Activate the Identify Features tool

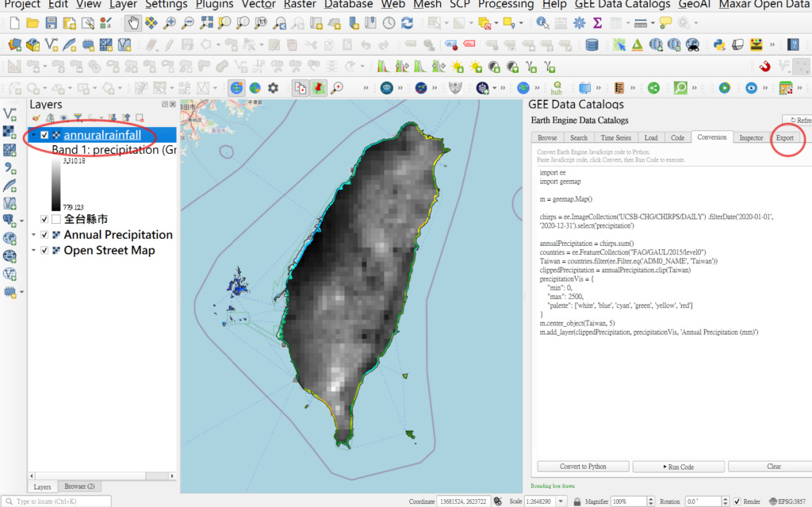pyautogui.click(x=542, y=24)
